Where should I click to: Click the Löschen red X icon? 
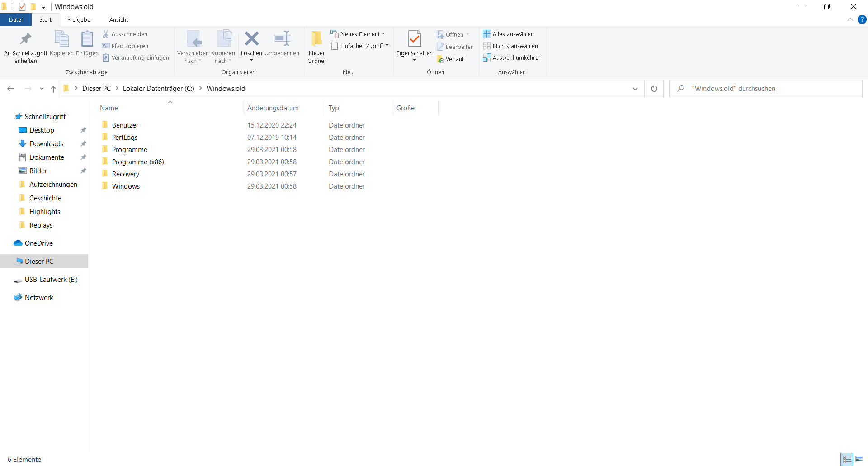[x=251, y=39]
